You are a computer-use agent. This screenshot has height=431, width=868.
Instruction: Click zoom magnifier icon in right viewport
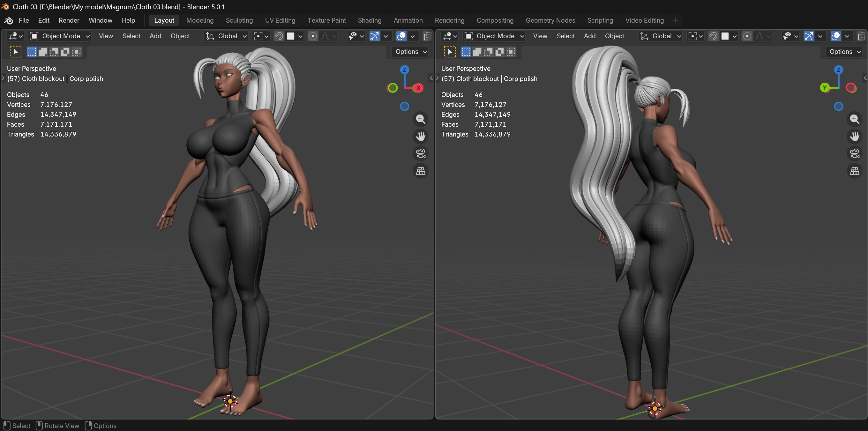pos(854,119)
